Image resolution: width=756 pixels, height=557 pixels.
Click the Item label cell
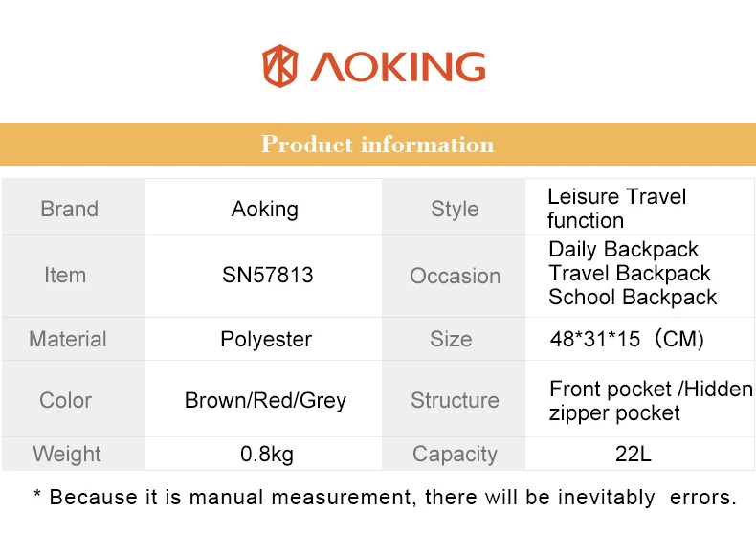point(74,276)
